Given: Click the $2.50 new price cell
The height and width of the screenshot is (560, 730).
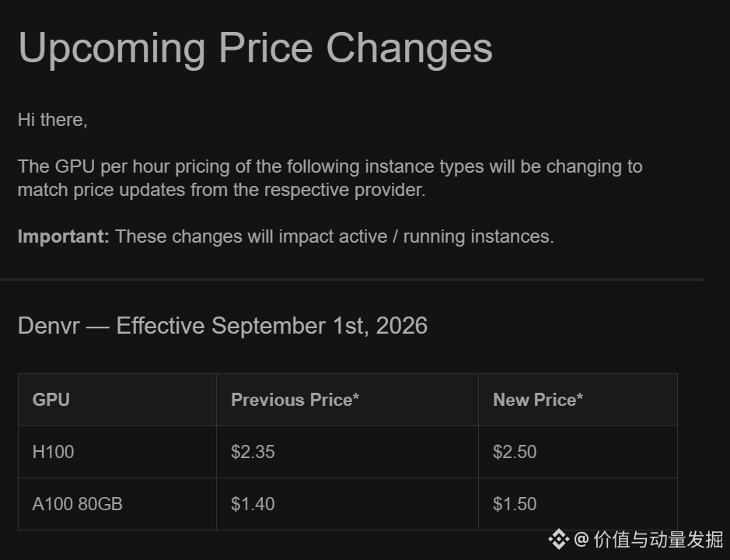Looking at the screenshot, I should tap(578, 452).
